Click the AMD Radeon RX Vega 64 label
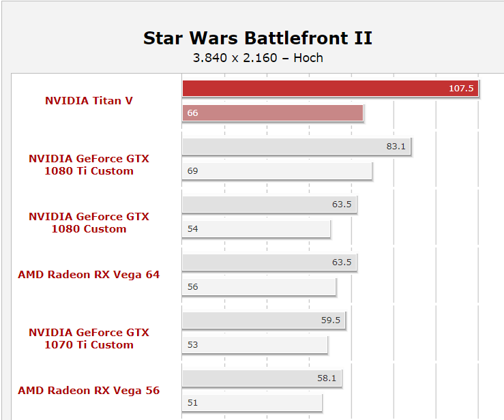Image resolution: width=504 pixels, height=420 pixels. pyautogui.click(x=89, y=275)
